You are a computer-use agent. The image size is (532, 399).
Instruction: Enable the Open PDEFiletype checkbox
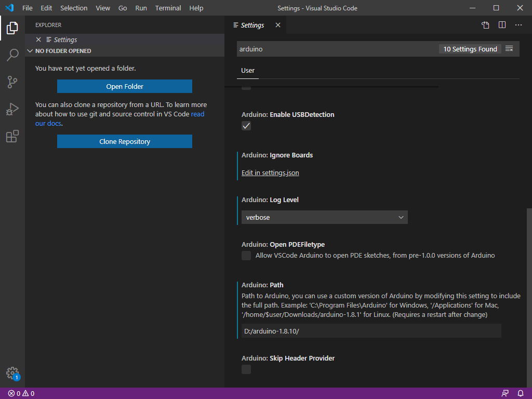pos(246,256)
